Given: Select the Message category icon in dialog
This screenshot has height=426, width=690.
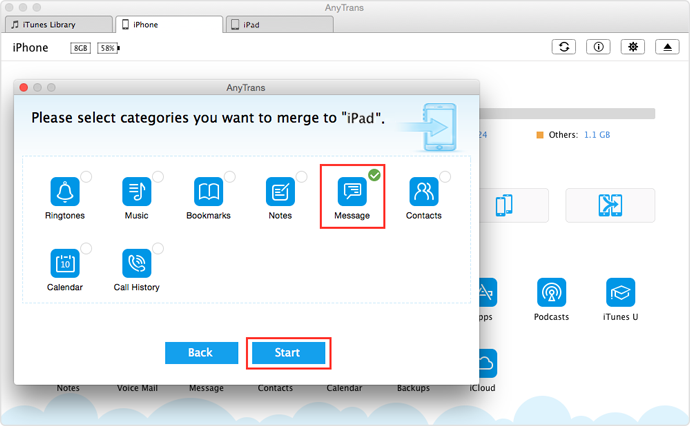Looking at the screenshot, I should pos(352,191).
